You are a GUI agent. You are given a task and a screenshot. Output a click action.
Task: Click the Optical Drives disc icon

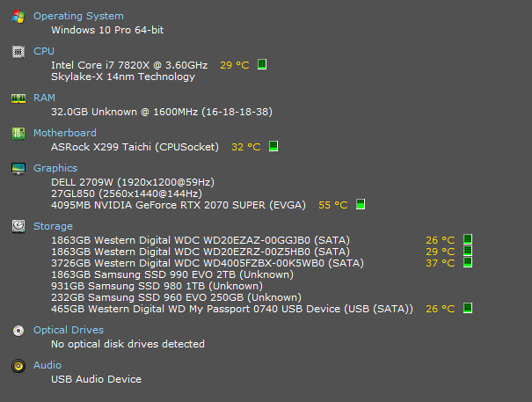[18, 331]
